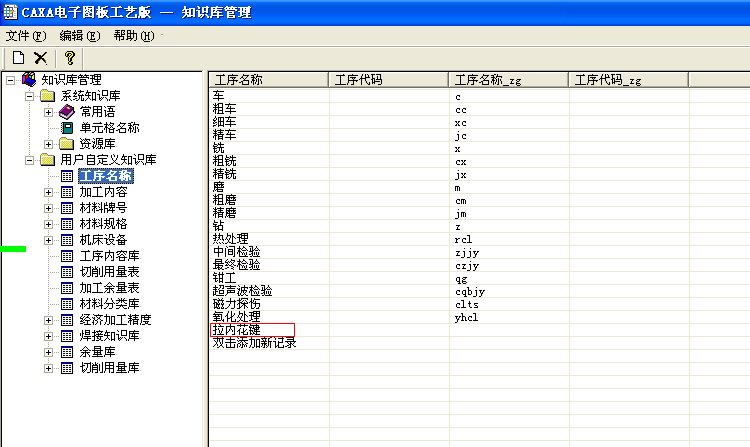Click the 用户自定义知识库 folder icon
Screen dimensions: 750x447
coord(47,160)
